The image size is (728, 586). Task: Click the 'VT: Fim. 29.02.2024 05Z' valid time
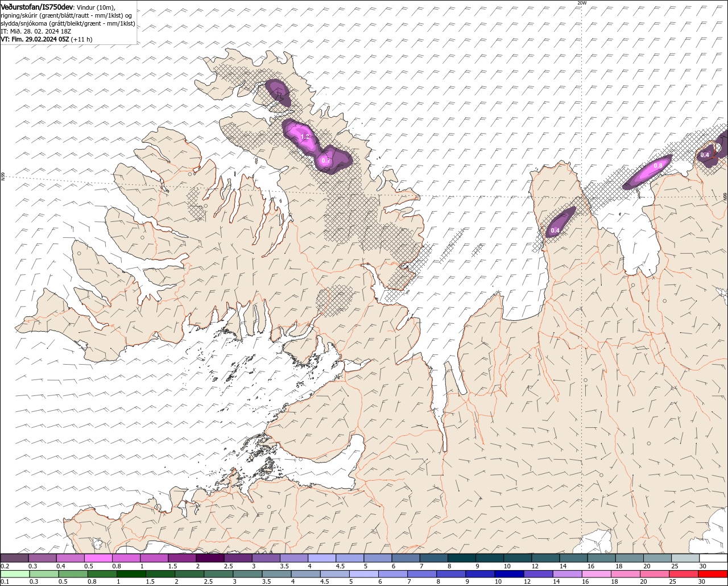click(35, 39)
